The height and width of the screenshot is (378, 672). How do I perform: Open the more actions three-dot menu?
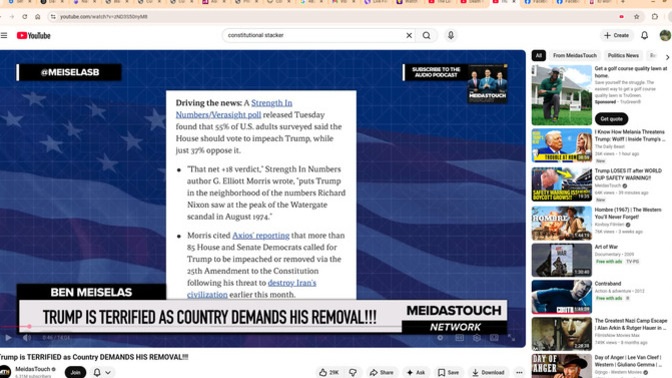[519, 372]
